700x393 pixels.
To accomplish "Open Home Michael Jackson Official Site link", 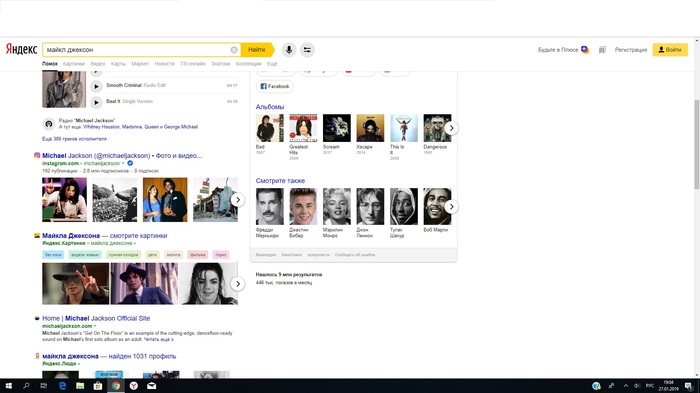I will [x=96, y=318].
